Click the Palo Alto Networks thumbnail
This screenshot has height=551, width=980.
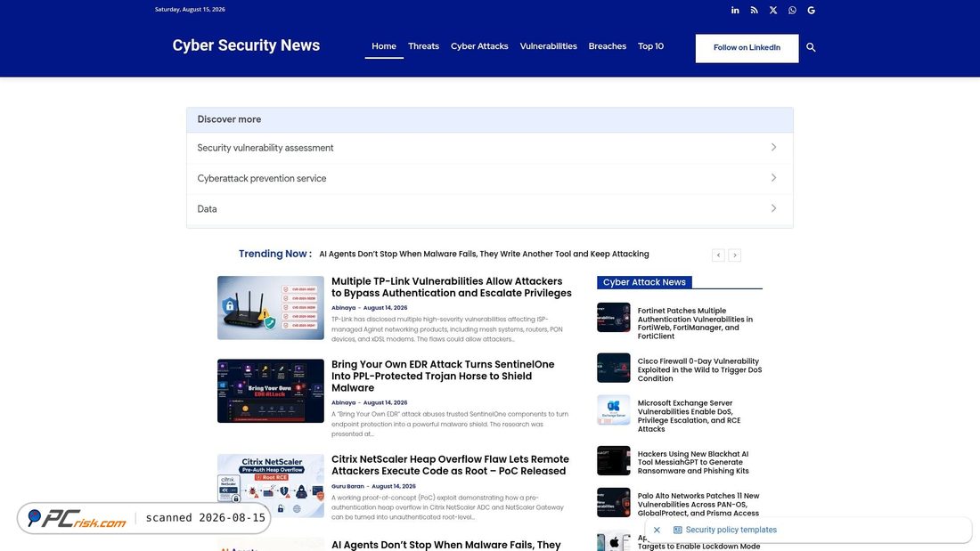(614, 503)
